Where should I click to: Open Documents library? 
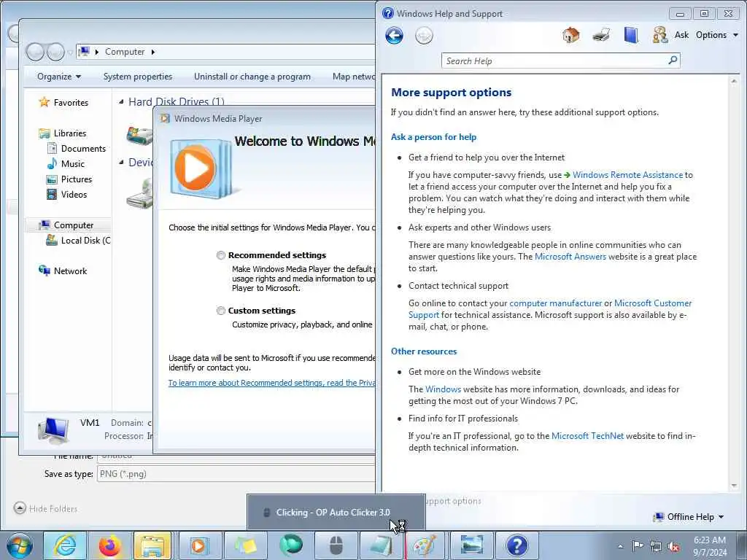pos(83,149)
